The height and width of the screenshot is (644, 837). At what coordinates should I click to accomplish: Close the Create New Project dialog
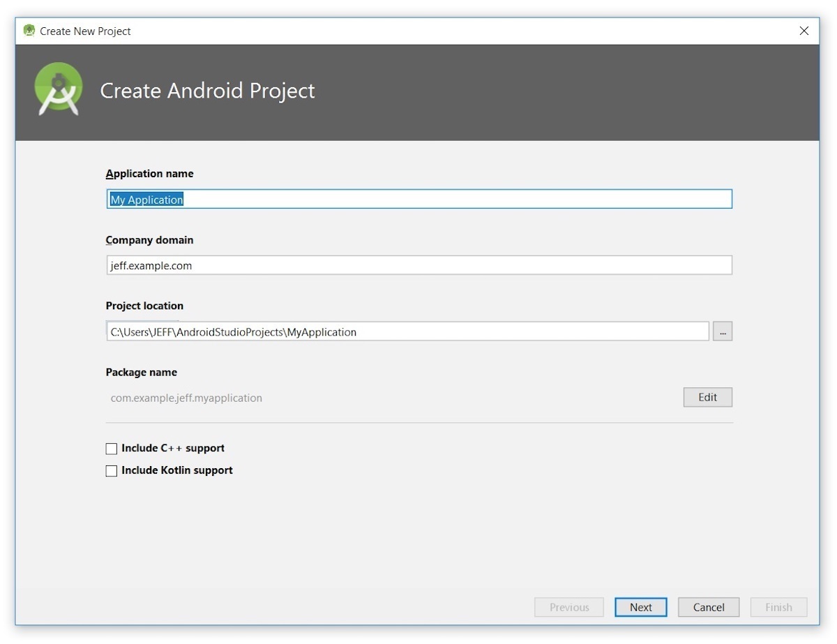[804, 31]
